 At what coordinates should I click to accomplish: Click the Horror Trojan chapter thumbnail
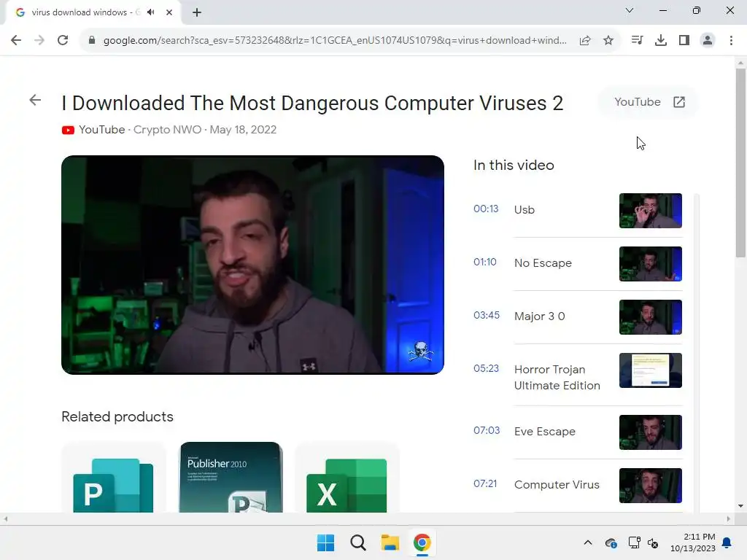click(x=650, y=370)
